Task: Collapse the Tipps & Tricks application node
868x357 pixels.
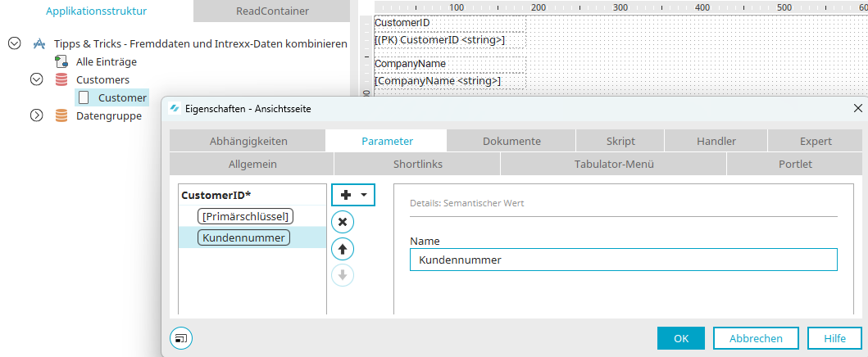Action: 15,43
